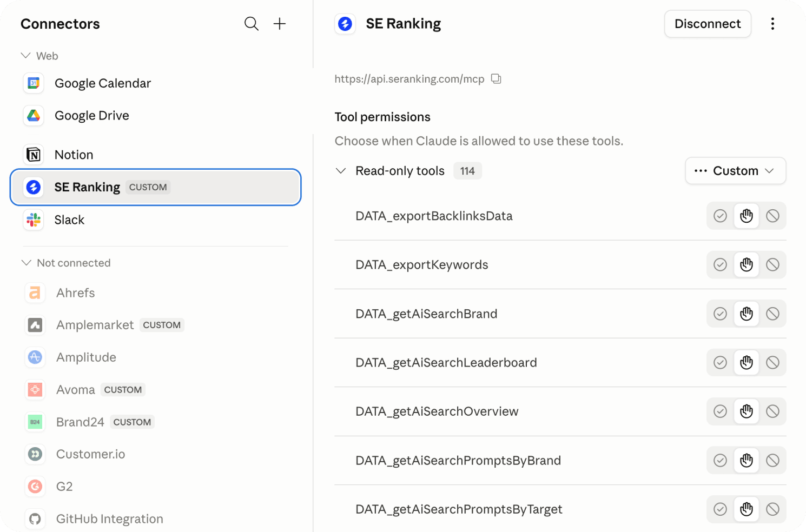
Task: Set DATA_exportBacklinksData to needs approval
Action: [746, 216]
